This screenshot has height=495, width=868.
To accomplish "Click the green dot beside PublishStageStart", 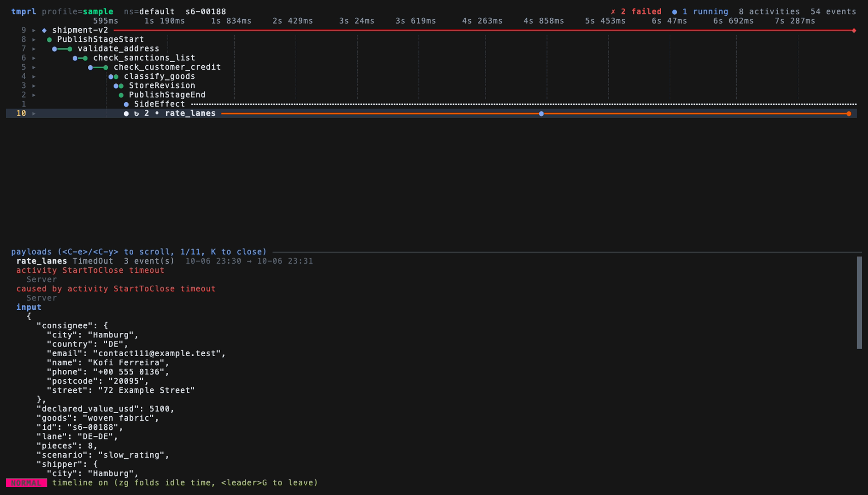I will (49, 39).
